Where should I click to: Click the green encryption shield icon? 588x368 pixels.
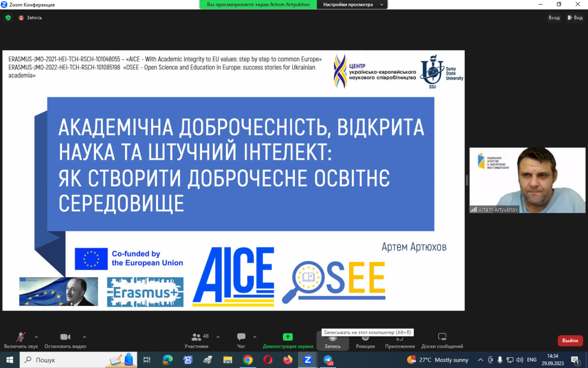click(8, 17)
